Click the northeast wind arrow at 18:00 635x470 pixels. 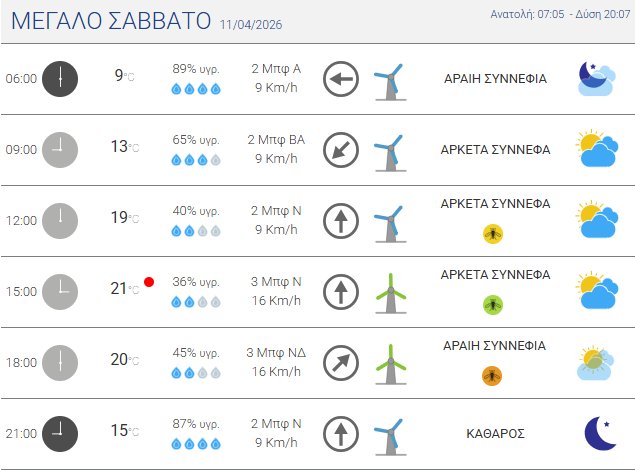(341, 362)
